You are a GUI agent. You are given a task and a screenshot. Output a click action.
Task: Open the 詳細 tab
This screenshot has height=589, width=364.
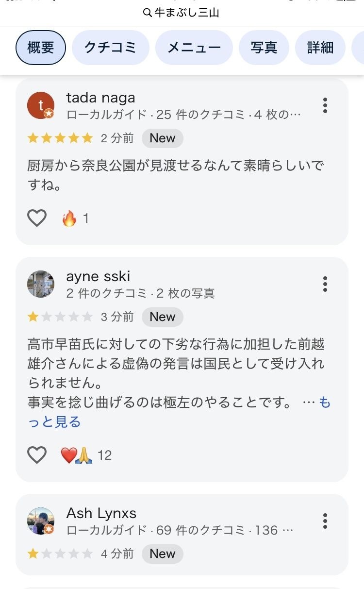320,48
